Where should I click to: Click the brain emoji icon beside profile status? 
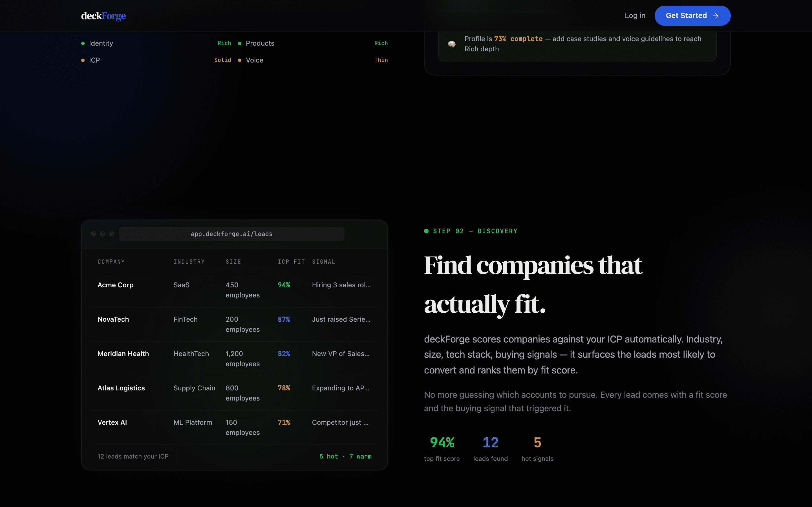(x=452, y=44)
